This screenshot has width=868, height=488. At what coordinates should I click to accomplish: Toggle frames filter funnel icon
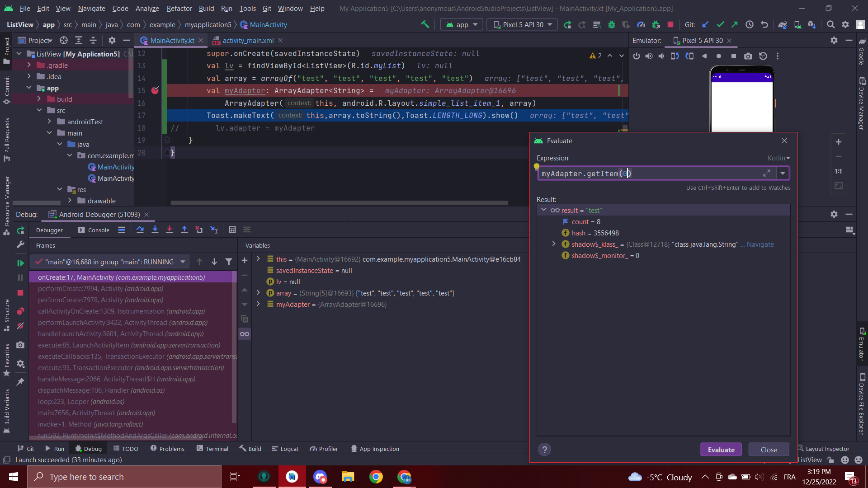[229, 262]
